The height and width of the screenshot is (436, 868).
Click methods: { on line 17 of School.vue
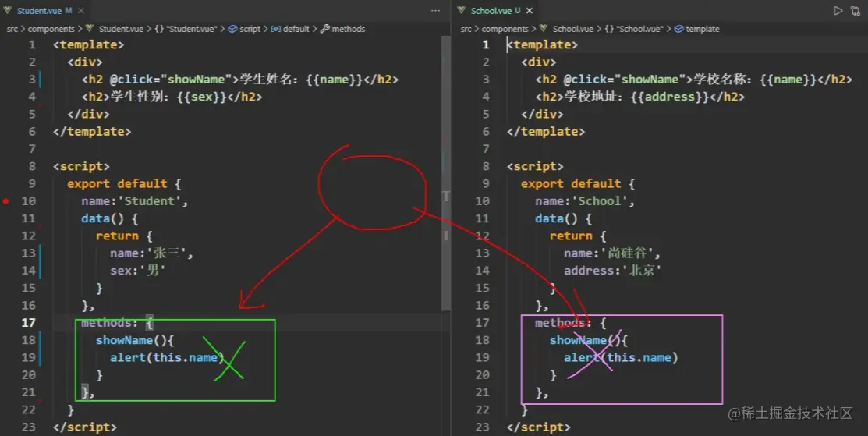click(570, 323)
